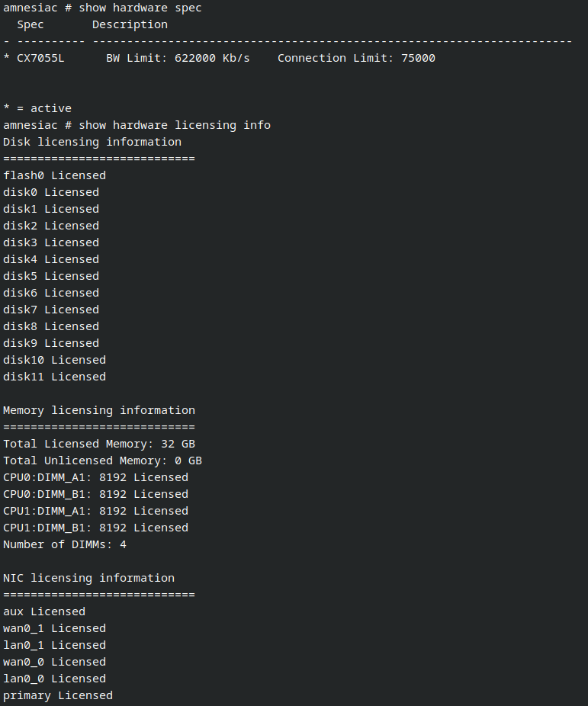The height and width of the screenshot is (706, 588).
Task: Click the 'NIC licensing information' heading
Action: [88, 578]
